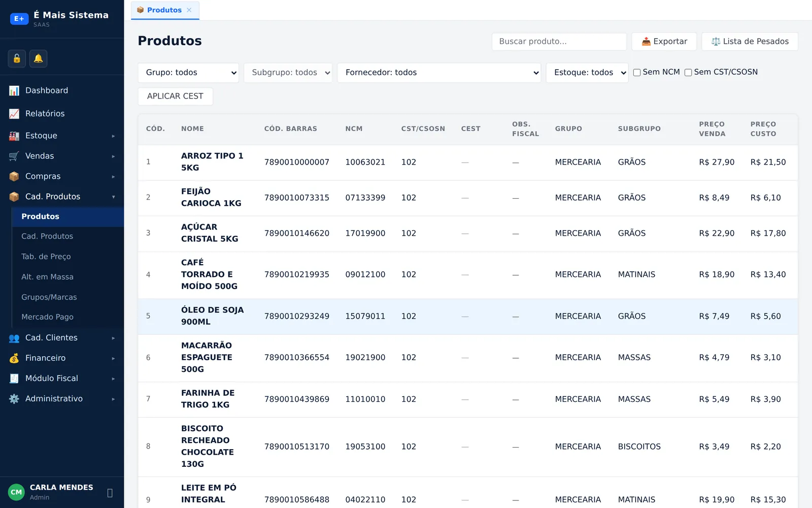
Task: Click the Cad. Clientes people icon
Action: [14, 338]
